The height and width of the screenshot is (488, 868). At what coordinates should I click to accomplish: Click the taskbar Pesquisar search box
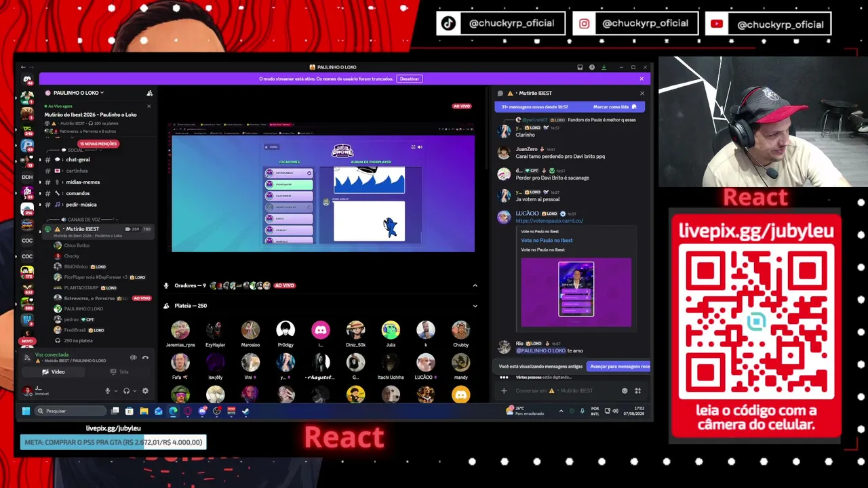pyautogui.click(x=71, y=411)
